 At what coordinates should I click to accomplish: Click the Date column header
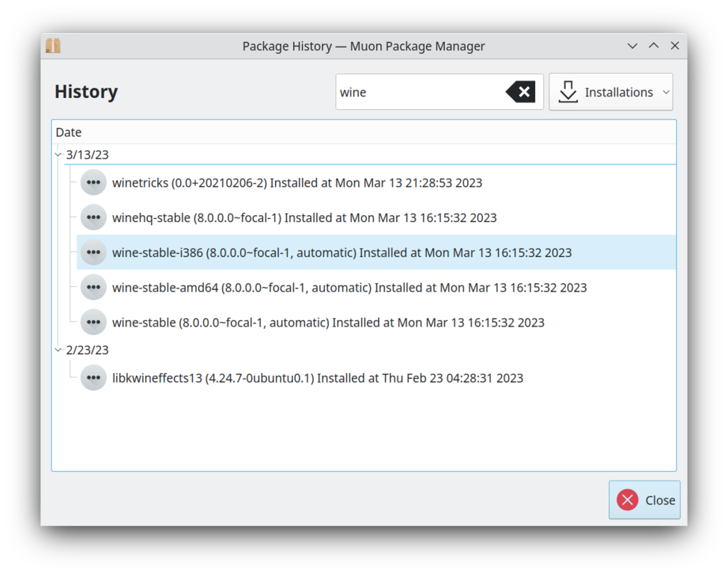click(364, 132)
